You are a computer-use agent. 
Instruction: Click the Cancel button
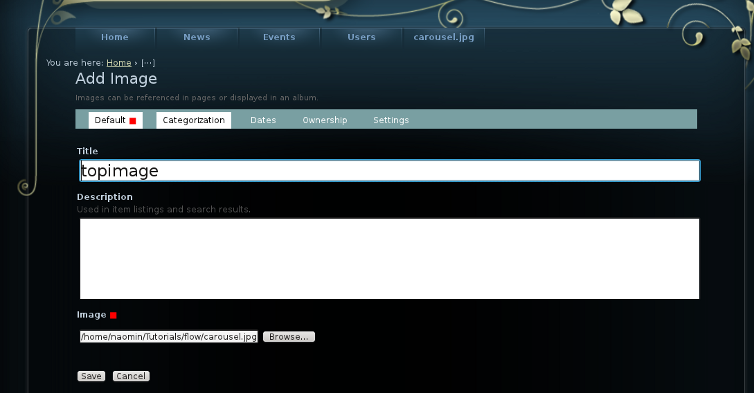(x=131, y=376)
